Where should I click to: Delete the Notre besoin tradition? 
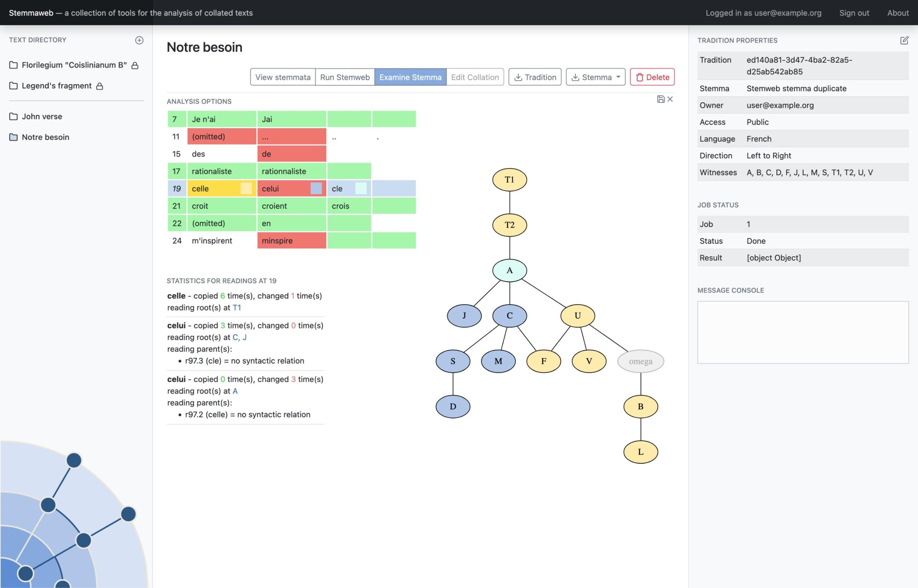coord(652,77)
